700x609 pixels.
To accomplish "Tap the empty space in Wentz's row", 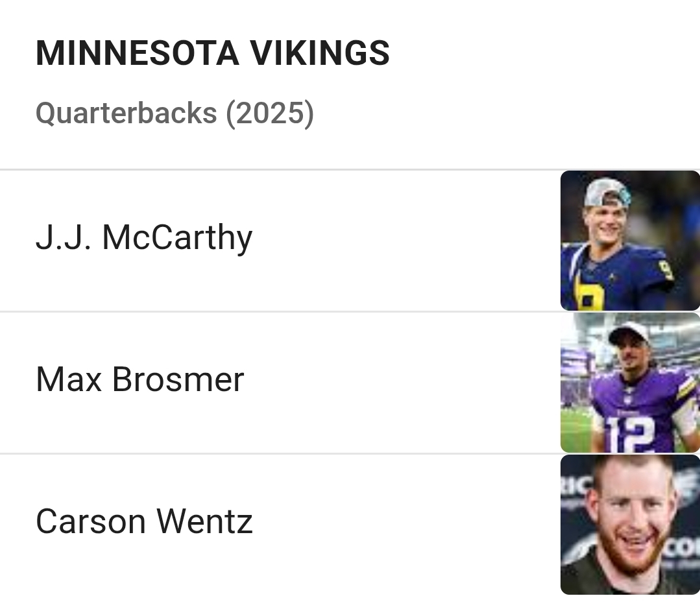I will click(x=402, y=524).
